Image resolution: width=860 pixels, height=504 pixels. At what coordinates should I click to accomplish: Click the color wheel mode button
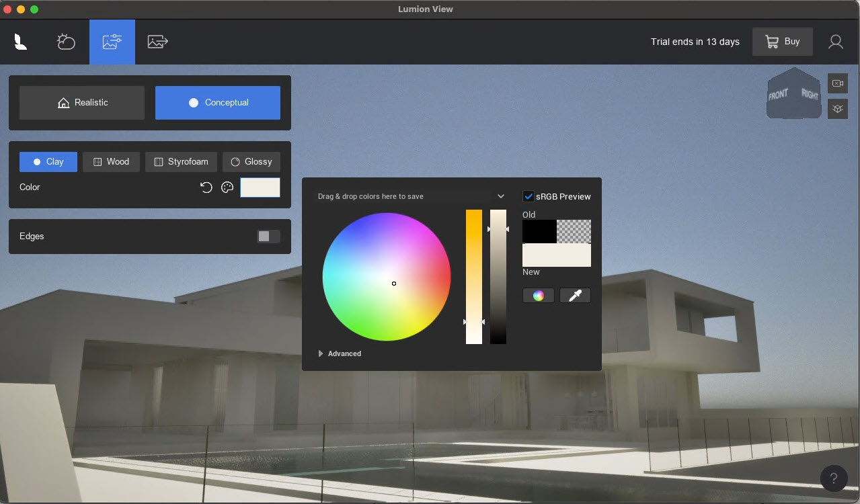point(538,295)
